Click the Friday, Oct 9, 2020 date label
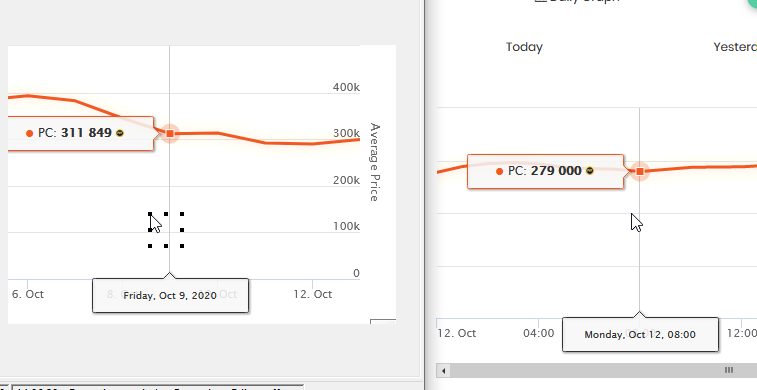The image size is (757, 390). (170, 296)
